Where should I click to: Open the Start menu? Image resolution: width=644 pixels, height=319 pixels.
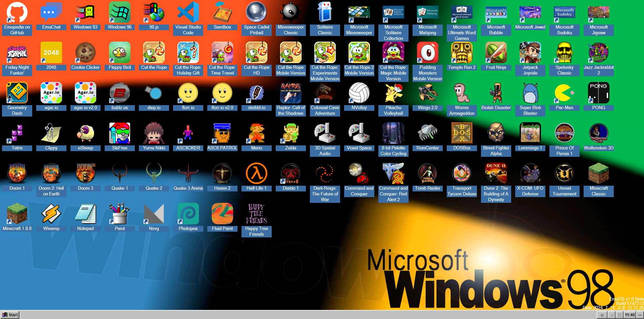pos(10,315)
